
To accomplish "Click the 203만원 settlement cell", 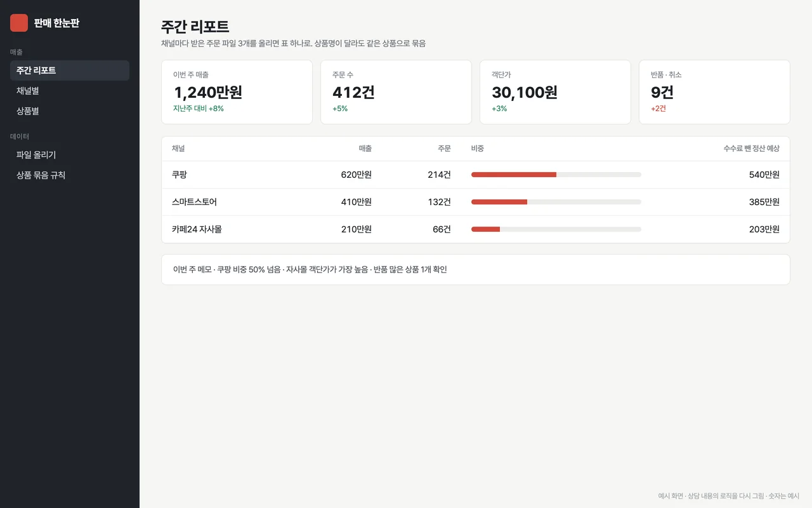I will (x=764, y=229).
